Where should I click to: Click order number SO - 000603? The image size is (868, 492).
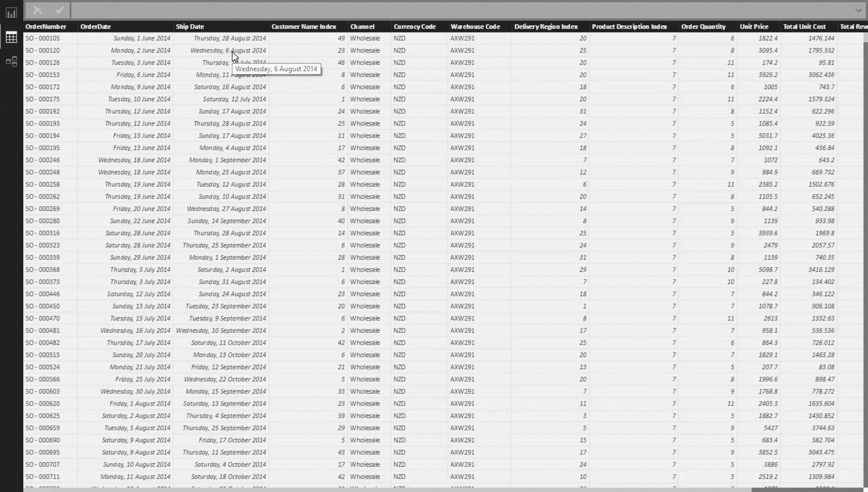43,391
